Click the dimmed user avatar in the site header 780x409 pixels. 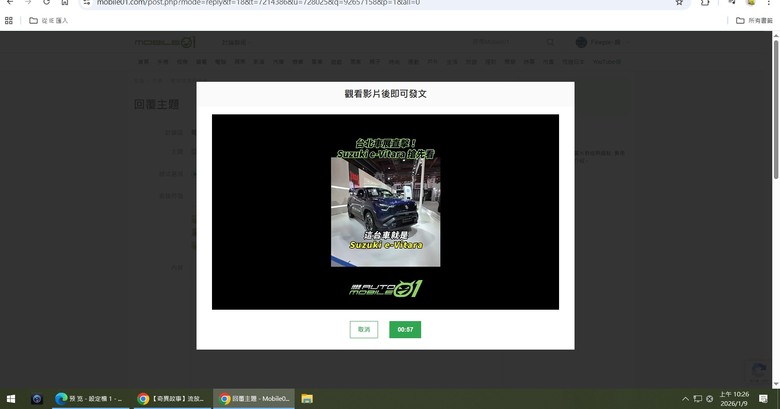coord(581,42)
